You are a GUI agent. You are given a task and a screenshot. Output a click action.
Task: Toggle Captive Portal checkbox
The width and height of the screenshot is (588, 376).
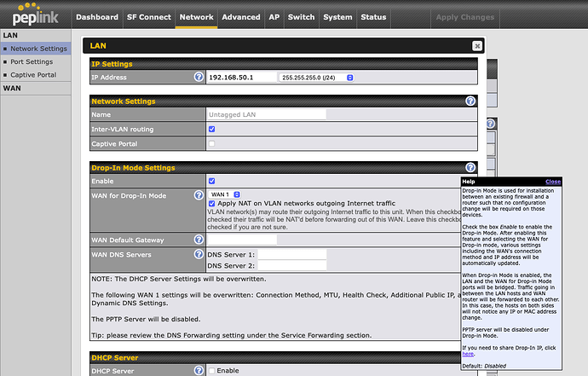(x=212, y=144)
